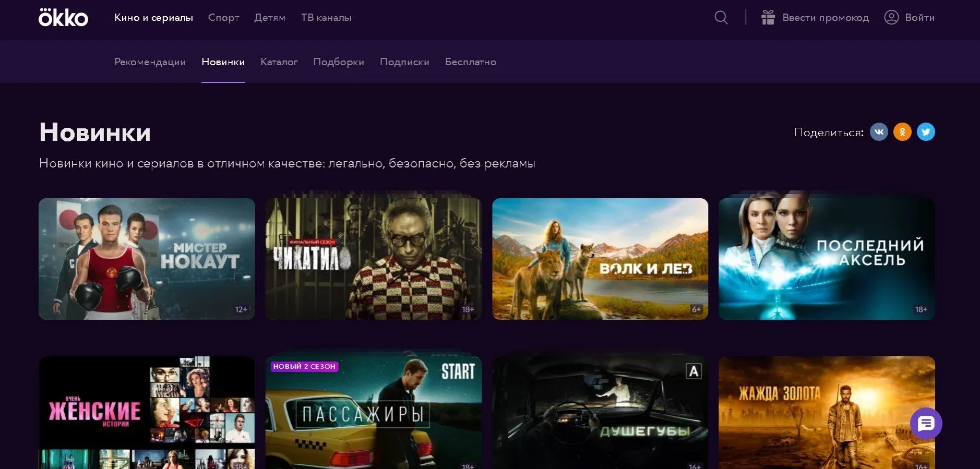Viewport: 980px width, 469px height.
Task: Click the Ввести промокод link
Action: tap(826, 18)
